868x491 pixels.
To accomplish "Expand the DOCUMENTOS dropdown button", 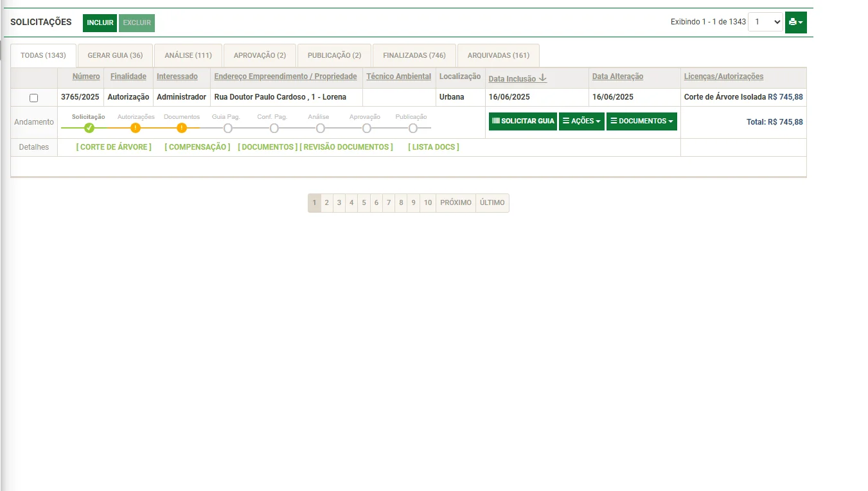I will tap(641, 121).
